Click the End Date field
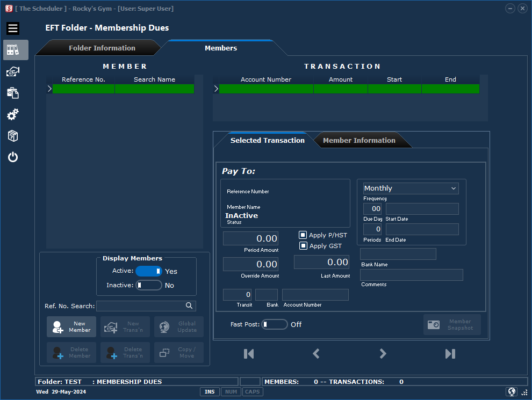This screenshot has height=400, width=532. (x=422, y=229)
